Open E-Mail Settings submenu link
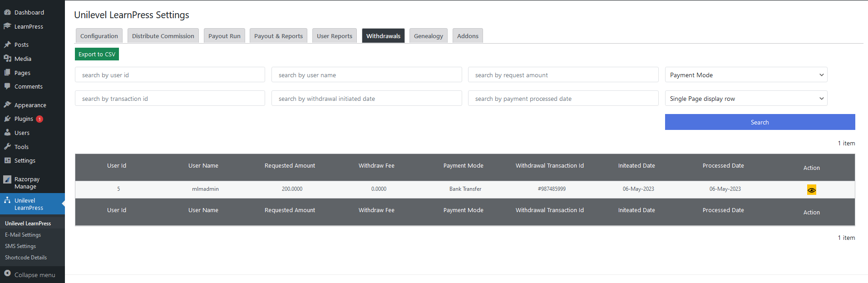This screenshot has width=868, height=283. pos(23,235)
